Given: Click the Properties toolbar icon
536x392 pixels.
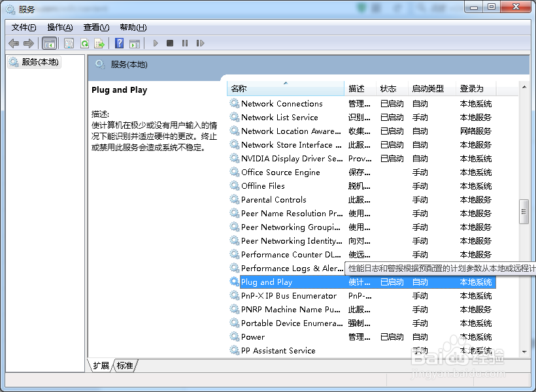Looking at the screenshot, I should (x=69, y=43).
